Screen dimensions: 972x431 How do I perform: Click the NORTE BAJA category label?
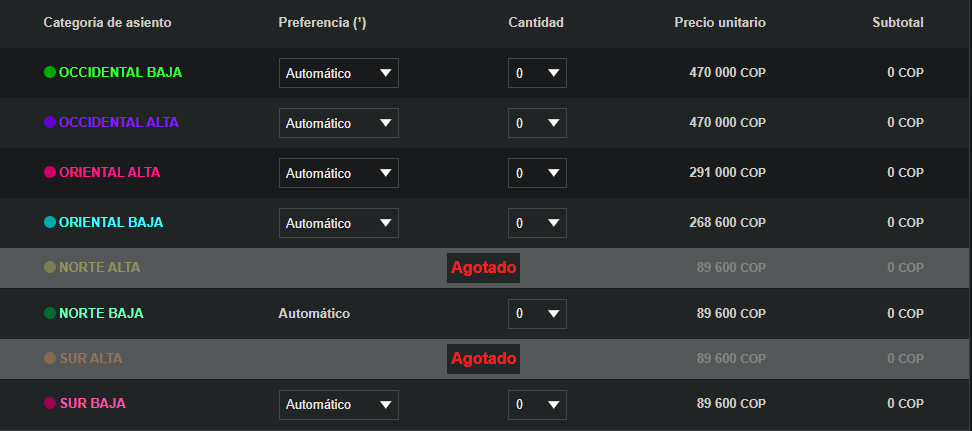pyautogui.click(x=101, y=314)
